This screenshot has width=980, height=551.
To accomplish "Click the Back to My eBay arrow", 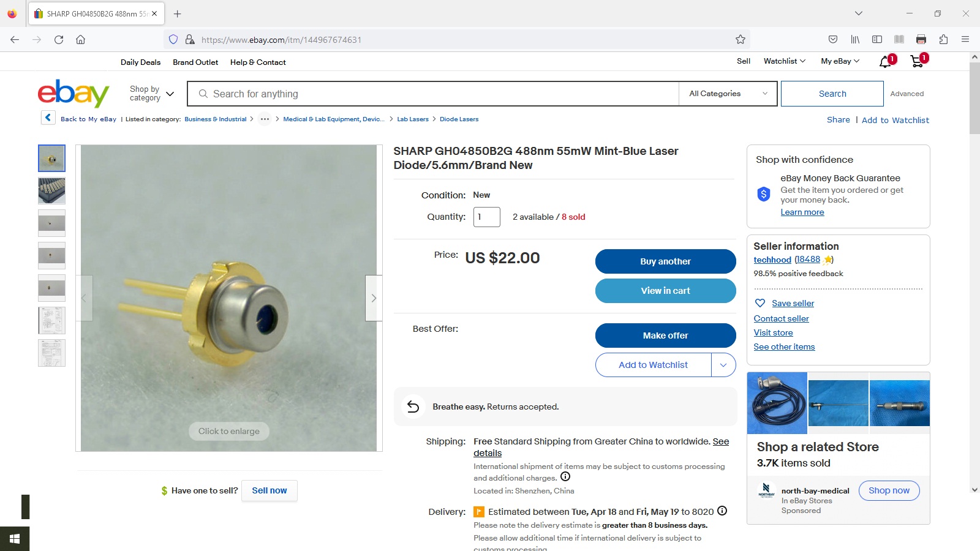I will 48,118.
